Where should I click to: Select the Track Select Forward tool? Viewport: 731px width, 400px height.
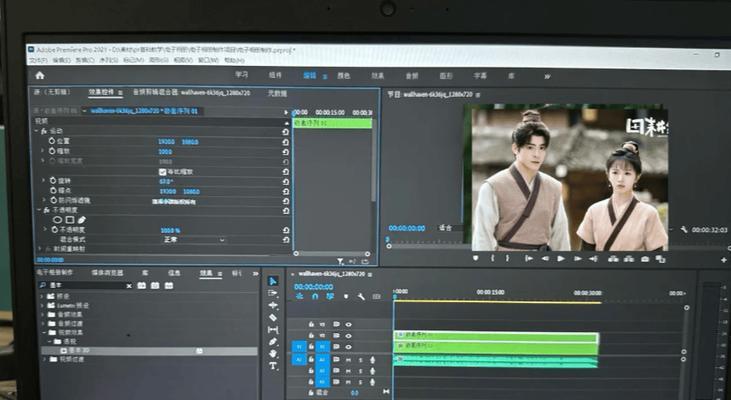pos(273,293)
